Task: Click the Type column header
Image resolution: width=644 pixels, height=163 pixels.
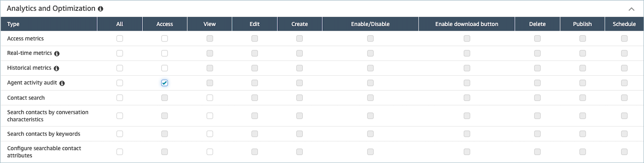Action: (x=13, y=24)
